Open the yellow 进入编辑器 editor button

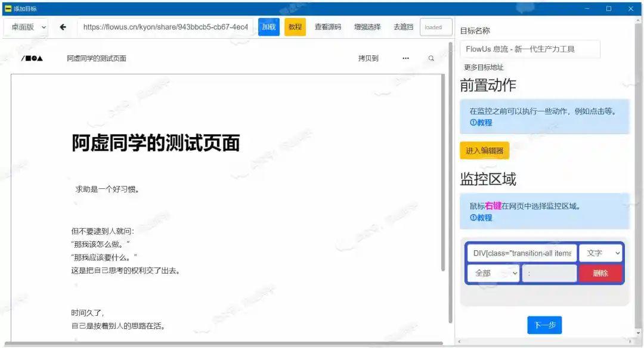pyautogui.click(x=484, y=150)
